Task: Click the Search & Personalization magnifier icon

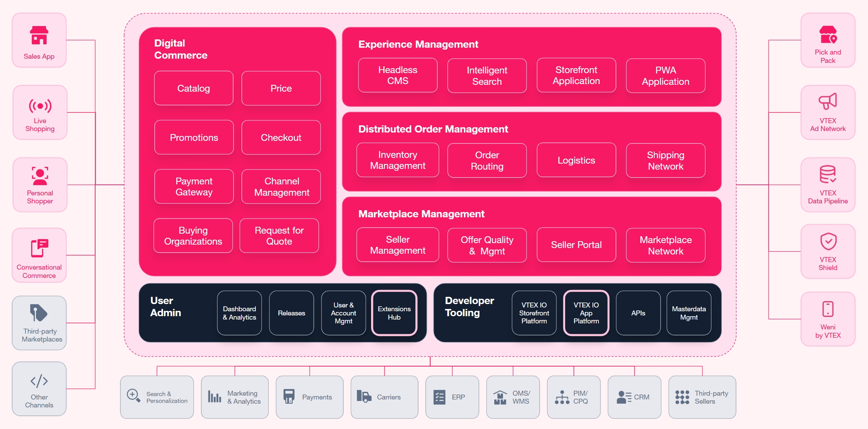Action: 133,396
